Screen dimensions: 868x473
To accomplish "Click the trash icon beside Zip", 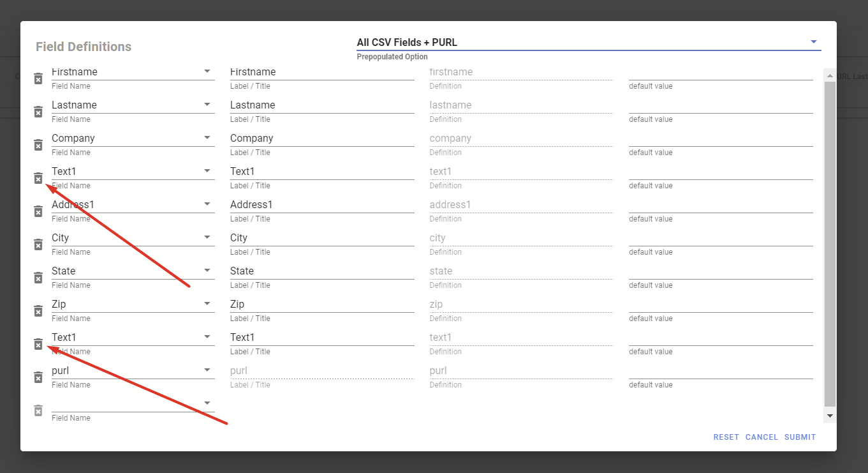I will 38,311.
